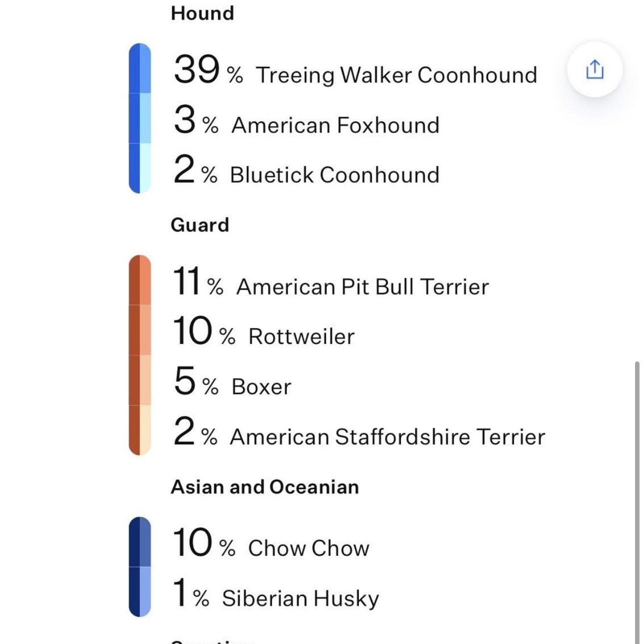
Task: Click the navy Asian and Oceanian color bar
Action: point(140,567)
